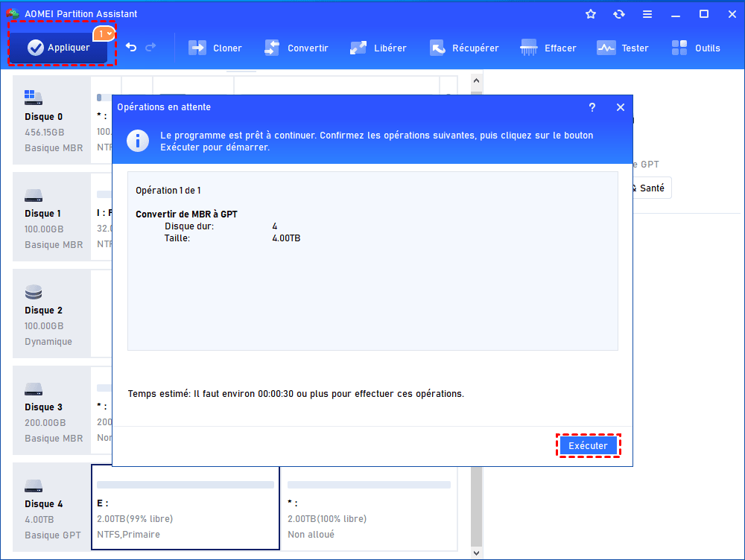Viewport: 745px width, 560px height.
Task: Click the Santé button in the right panel
Action: 652,188
